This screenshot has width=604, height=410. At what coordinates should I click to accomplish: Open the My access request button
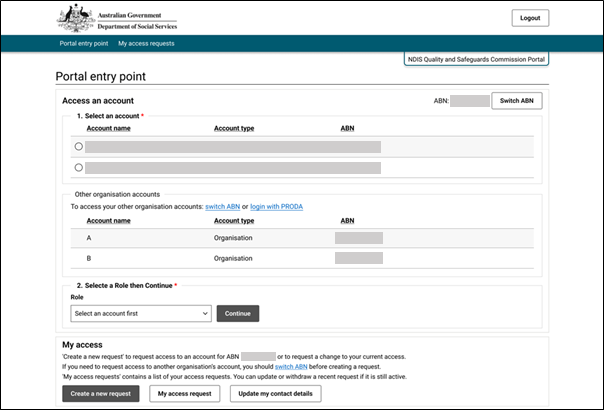tap(185, 394)
